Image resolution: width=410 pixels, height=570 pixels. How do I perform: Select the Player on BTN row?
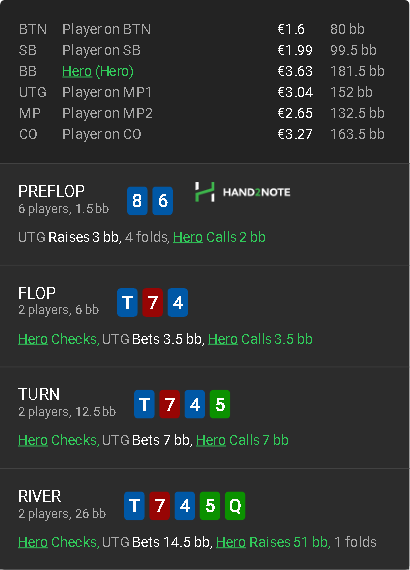tap(202, 29)
